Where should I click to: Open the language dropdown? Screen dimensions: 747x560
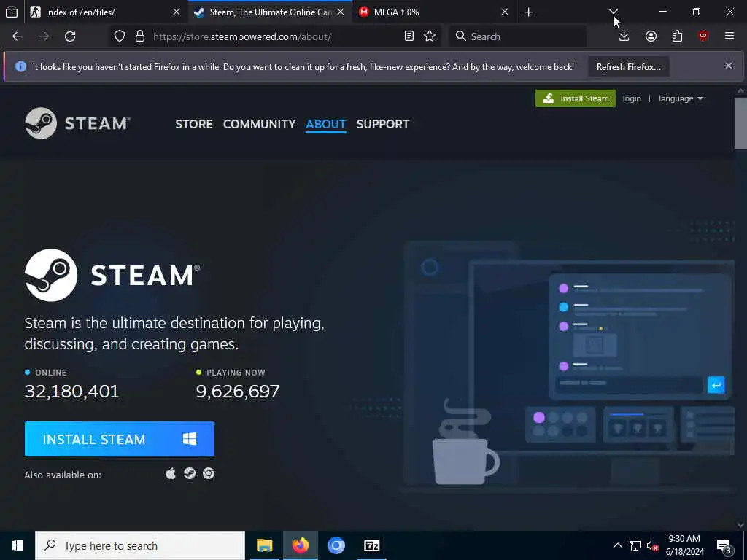click(x=681, y=98)
